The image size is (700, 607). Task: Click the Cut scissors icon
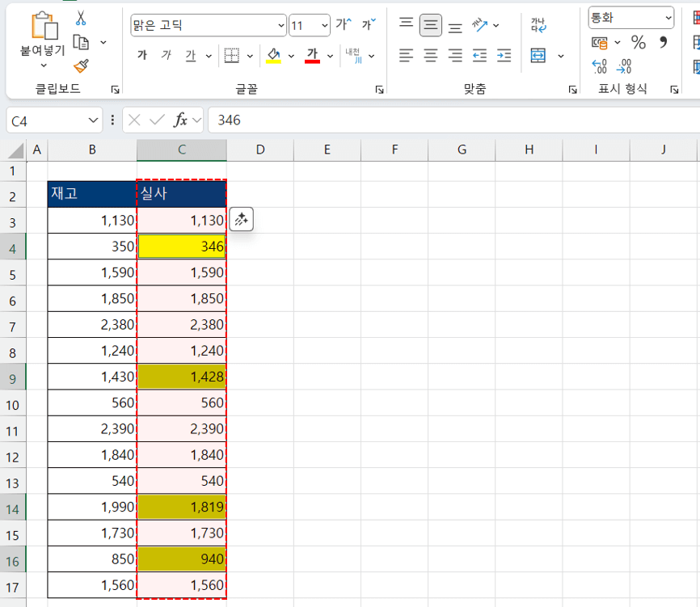(x=81, y=18)
